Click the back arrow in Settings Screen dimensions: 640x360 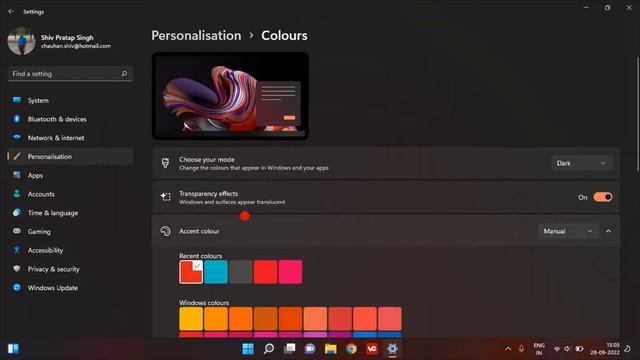(x=11, y=12)
